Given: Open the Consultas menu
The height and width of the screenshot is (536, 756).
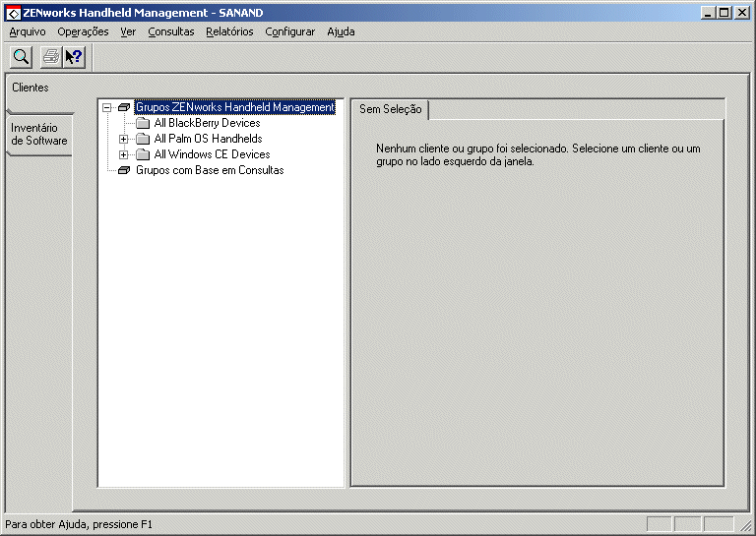Looking at the screenshot, I should click(171, 31).
